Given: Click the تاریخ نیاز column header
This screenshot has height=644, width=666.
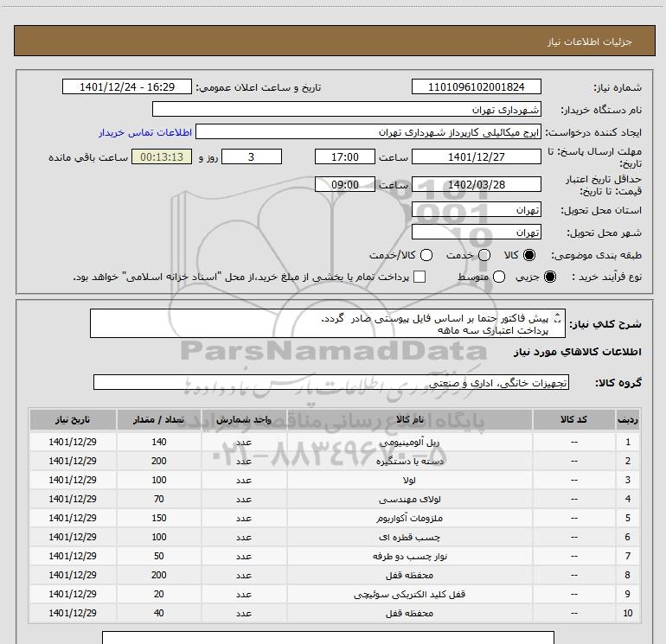Looking at the screenshot, I should [73, 420].
